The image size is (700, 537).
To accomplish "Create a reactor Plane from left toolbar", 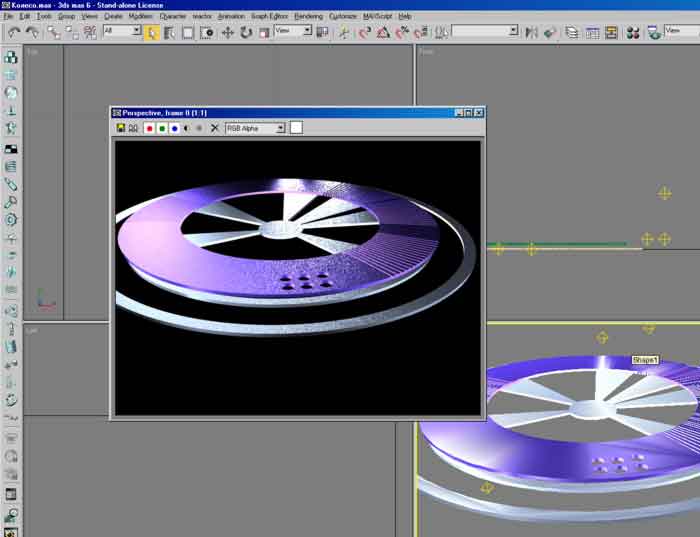I will coord(11,149).
